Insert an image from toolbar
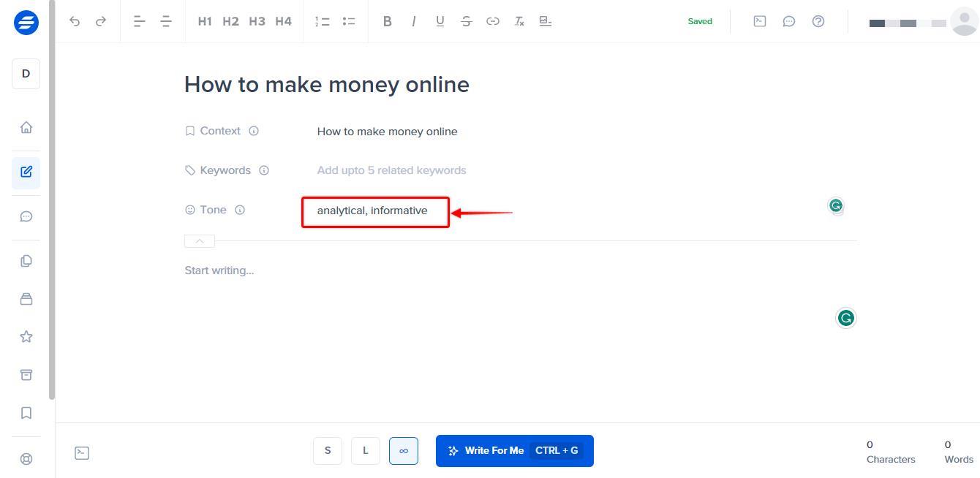 pyautogui.click(x=546, y=21)
